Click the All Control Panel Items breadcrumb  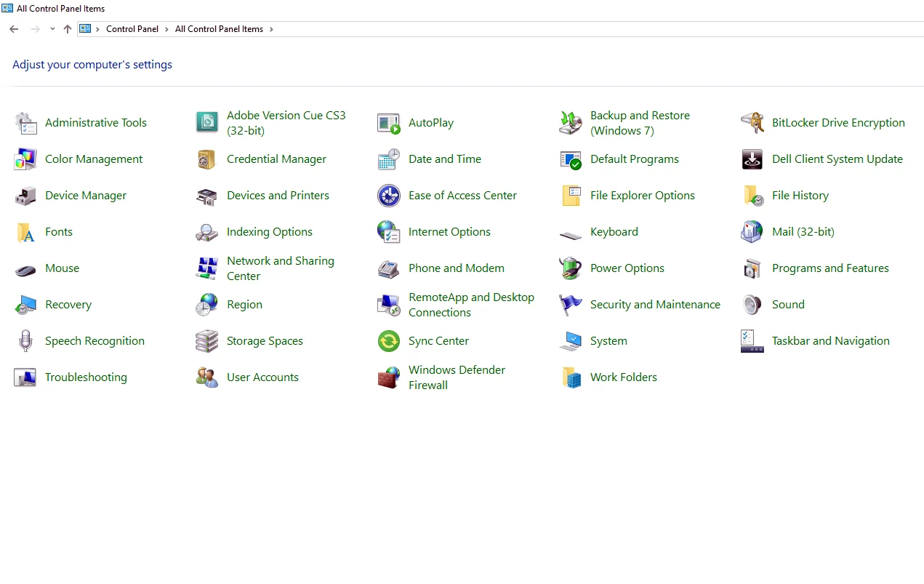[219, 29]
